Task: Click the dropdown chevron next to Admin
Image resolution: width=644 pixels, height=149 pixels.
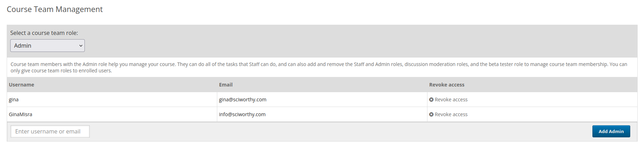Action: tap(81, 46)
